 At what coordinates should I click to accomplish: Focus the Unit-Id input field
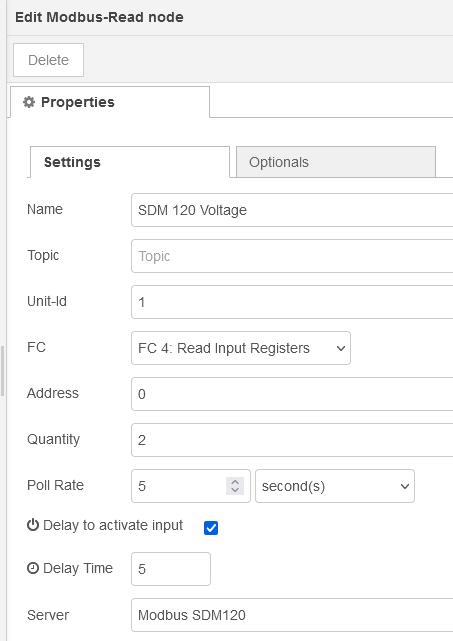(x=292, y=302)
